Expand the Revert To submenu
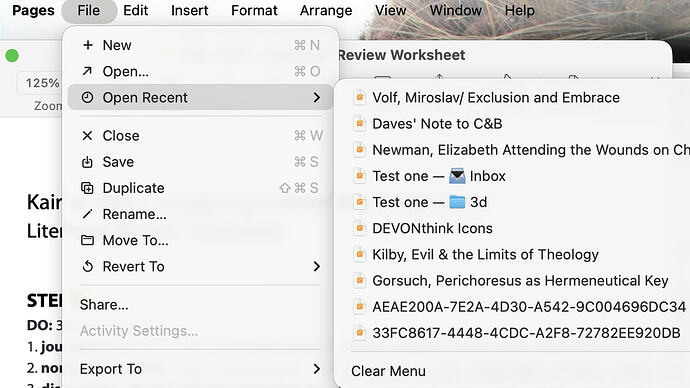 click(201, 266)
